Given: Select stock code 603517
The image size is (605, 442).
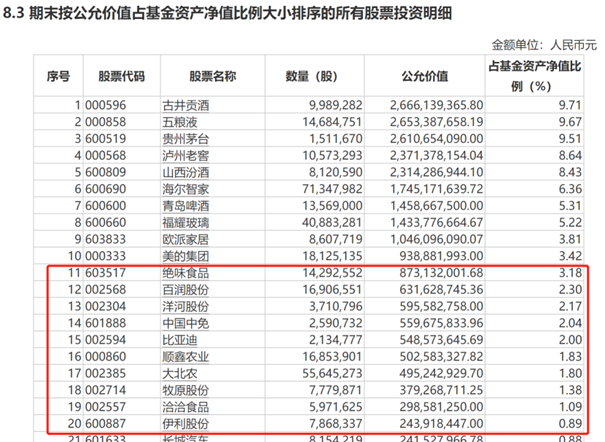Looking at the screenshot, I should click(x=106, y=273).
